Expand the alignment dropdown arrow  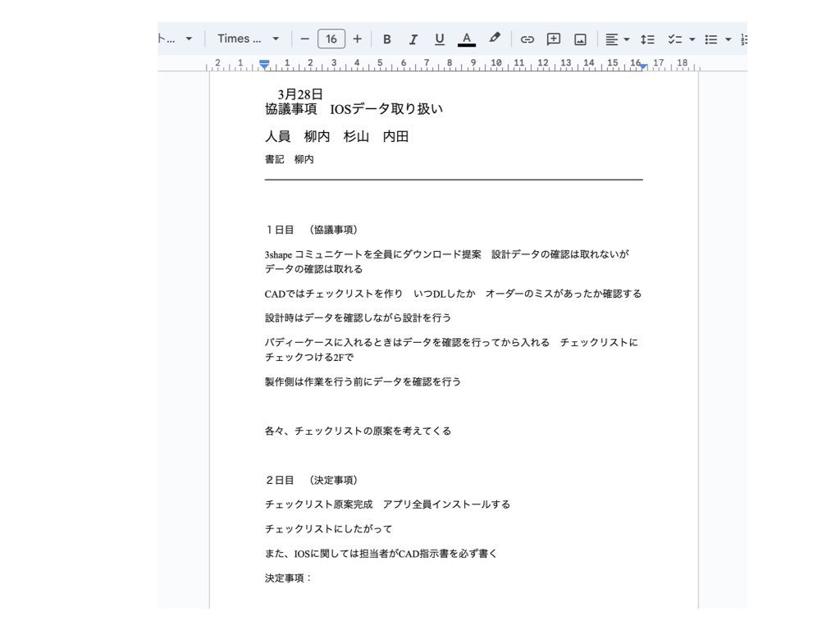click(x=627, y=39)
